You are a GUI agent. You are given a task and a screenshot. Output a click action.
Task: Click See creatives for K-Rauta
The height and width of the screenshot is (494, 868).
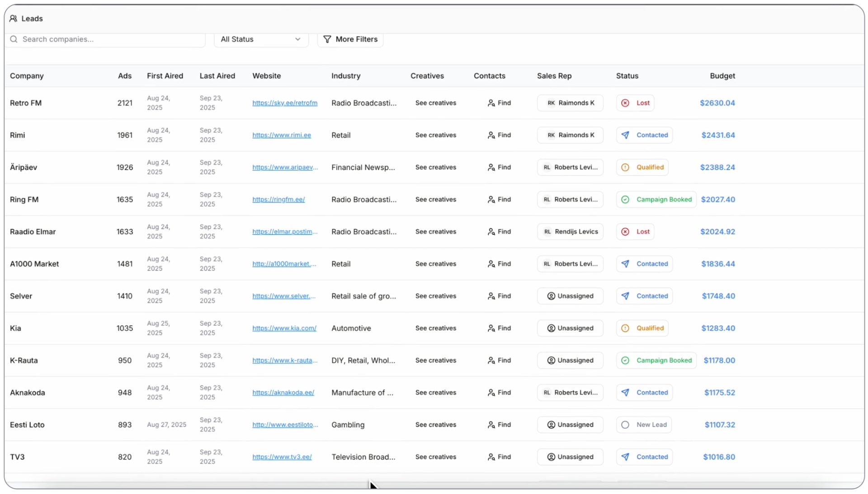pos(436,361)
